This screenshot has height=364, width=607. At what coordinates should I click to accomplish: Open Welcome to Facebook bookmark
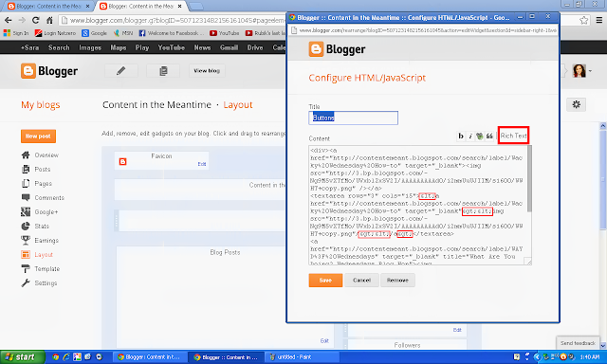click(x=172, y=33)
